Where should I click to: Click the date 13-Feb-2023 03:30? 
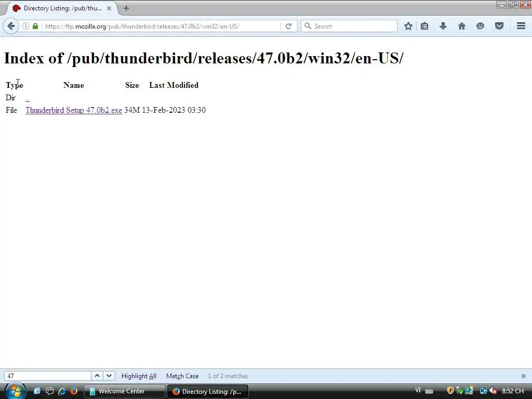tap(174, 110)
